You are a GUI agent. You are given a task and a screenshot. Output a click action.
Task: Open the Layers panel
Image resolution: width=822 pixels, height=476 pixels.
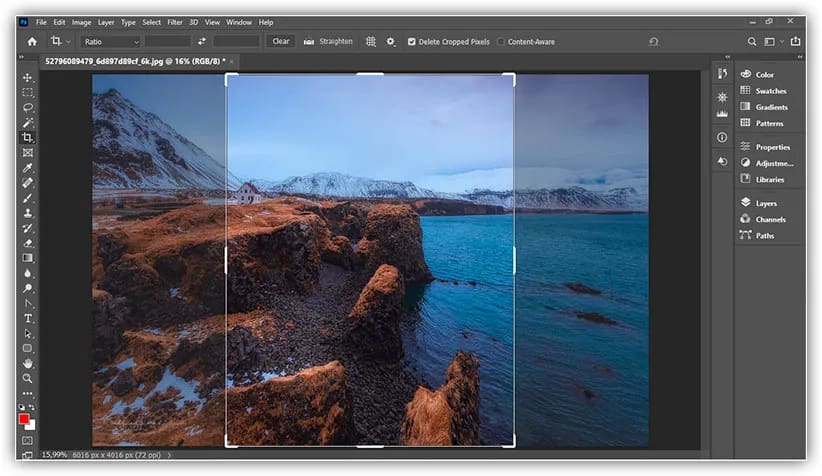759,203
